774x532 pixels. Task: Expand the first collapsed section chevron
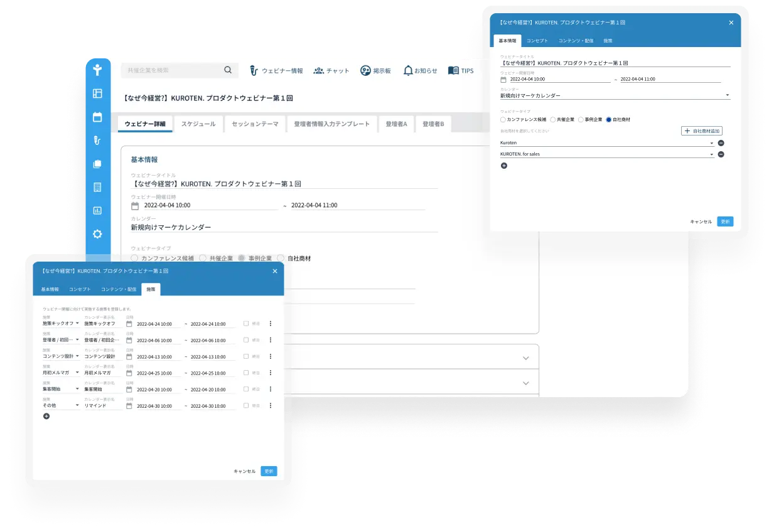tap(526, 358)
